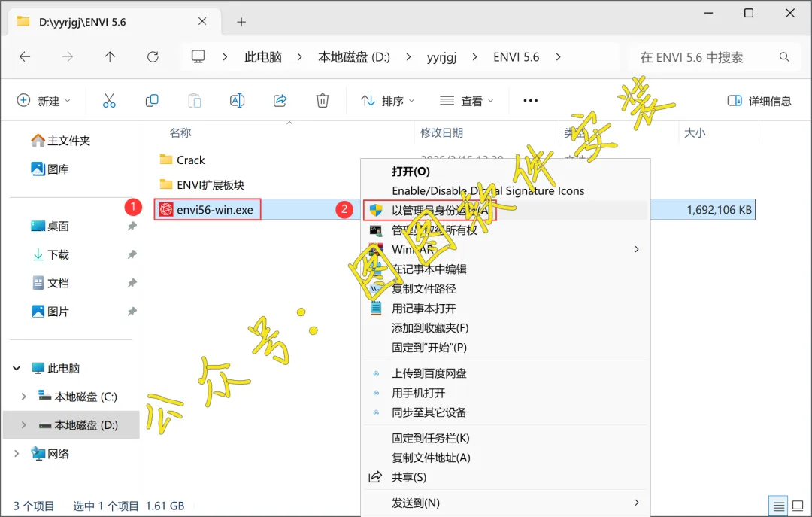Open the 排序 sort dropdown
Screen dimensions: 812x517
pyautogui.click(x=388, y=101)
